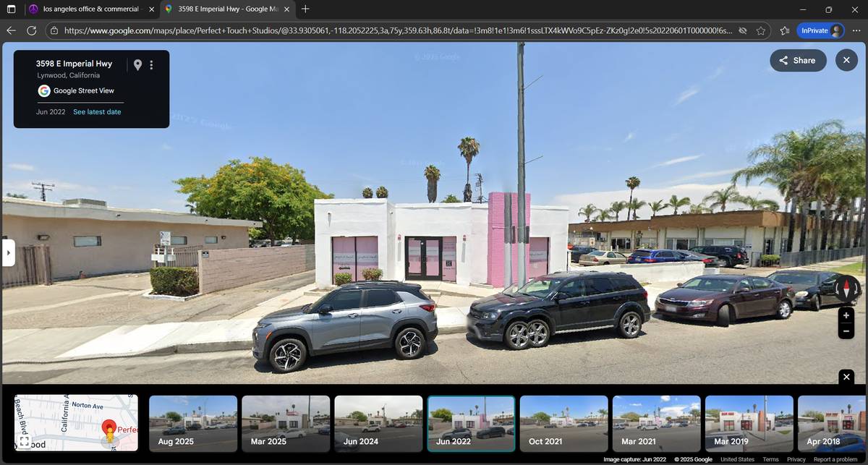
Task: Refresh the page
Action: click(x=32, y=30)
